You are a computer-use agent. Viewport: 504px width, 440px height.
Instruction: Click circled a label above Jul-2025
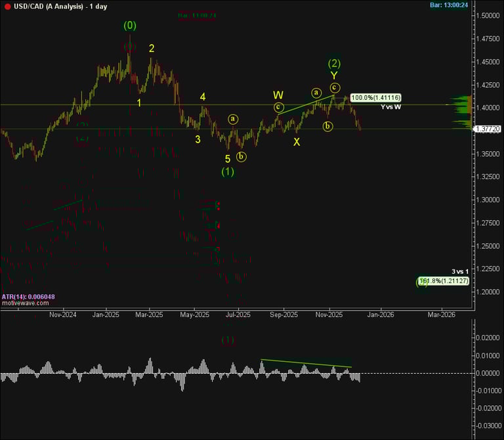point(233,119)
